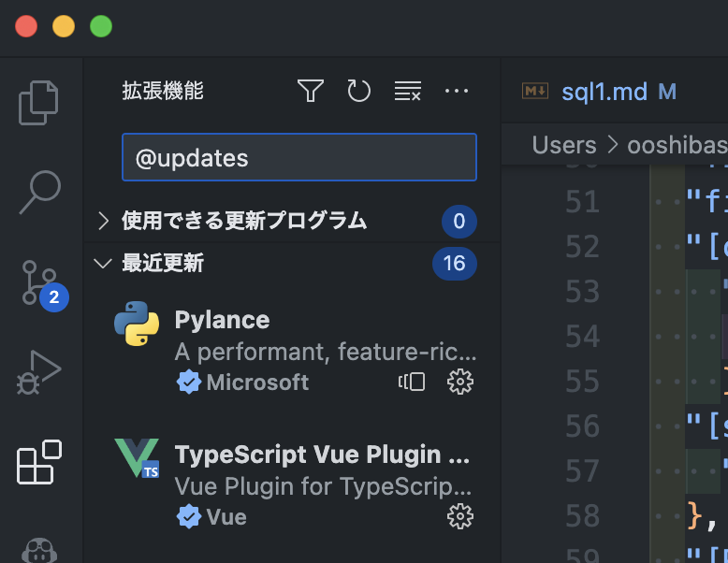This screenshot has height=563, width=728.
Task: Click the filter extensions funnel icon
Action: (311, 91)
